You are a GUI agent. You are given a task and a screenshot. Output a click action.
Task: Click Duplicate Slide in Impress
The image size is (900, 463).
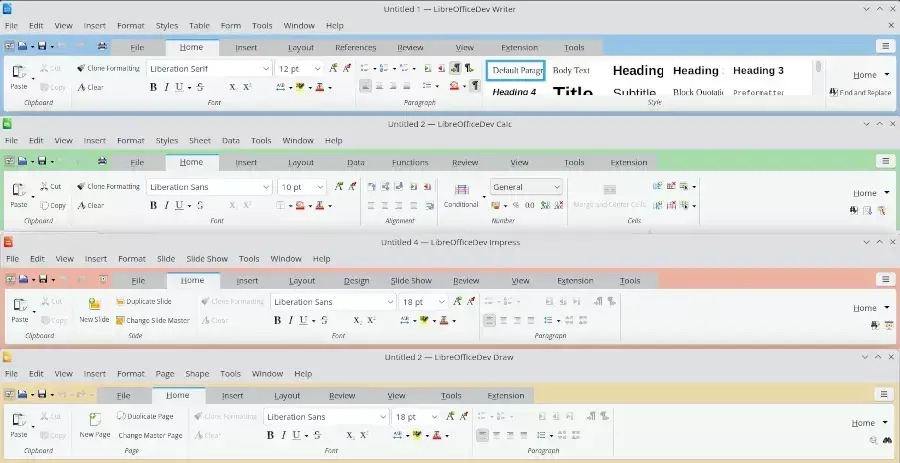tap(143, 301)
